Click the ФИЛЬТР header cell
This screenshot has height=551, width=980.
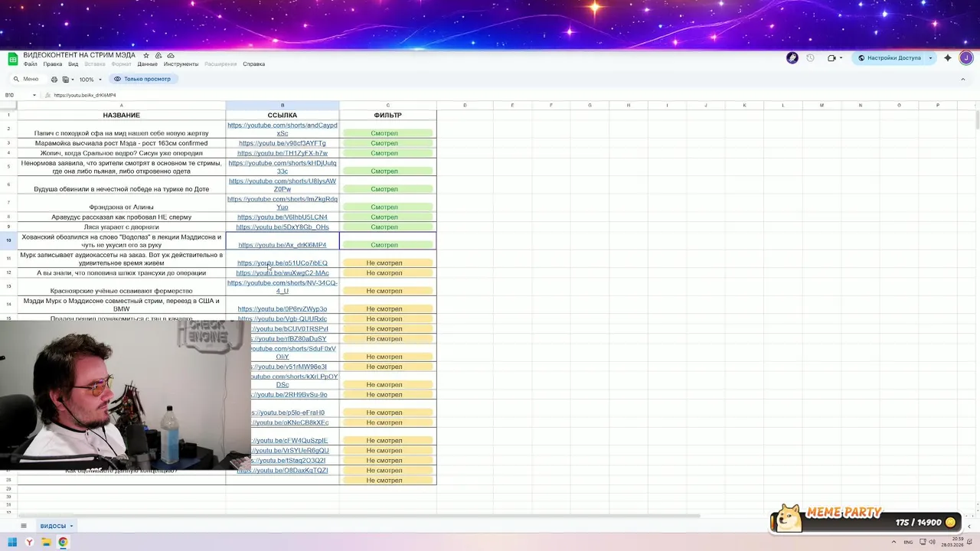387,115
